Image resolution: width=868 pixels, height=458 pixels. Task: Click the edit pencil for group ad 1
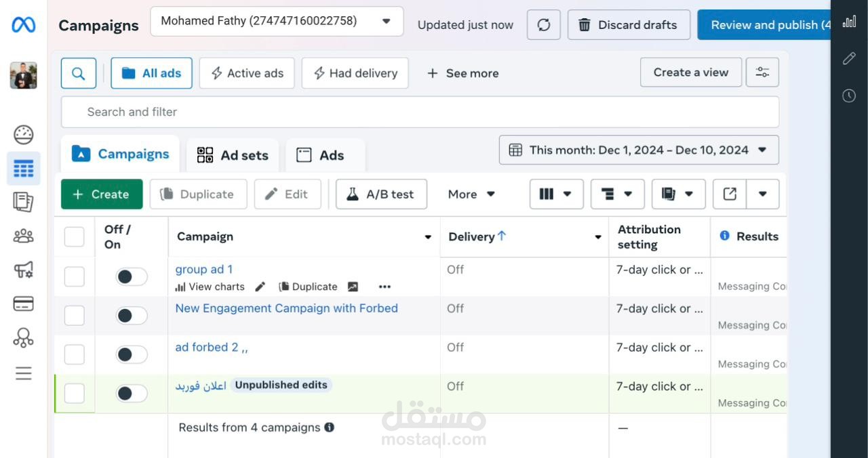pos(260,287)
